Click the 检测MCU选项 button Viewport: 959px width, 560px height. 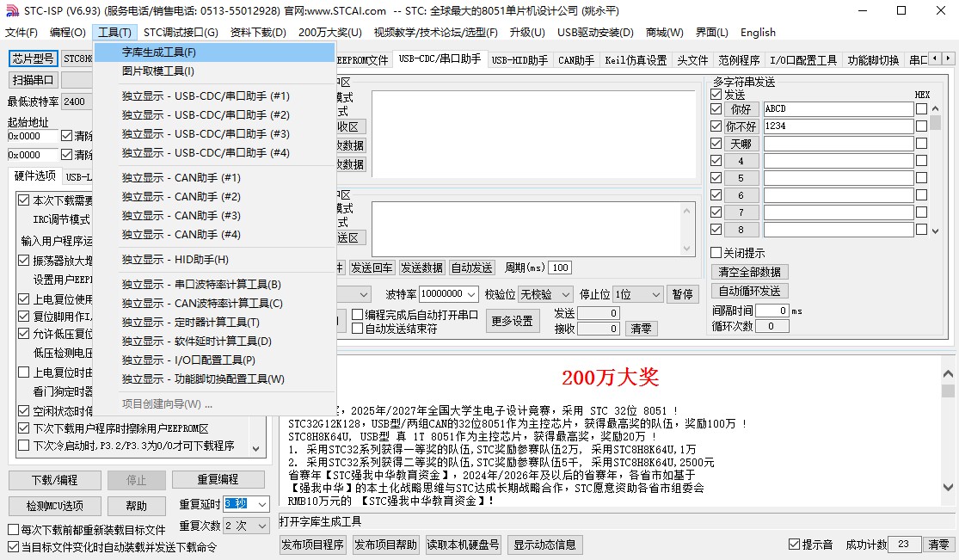[x=55, y=506]
